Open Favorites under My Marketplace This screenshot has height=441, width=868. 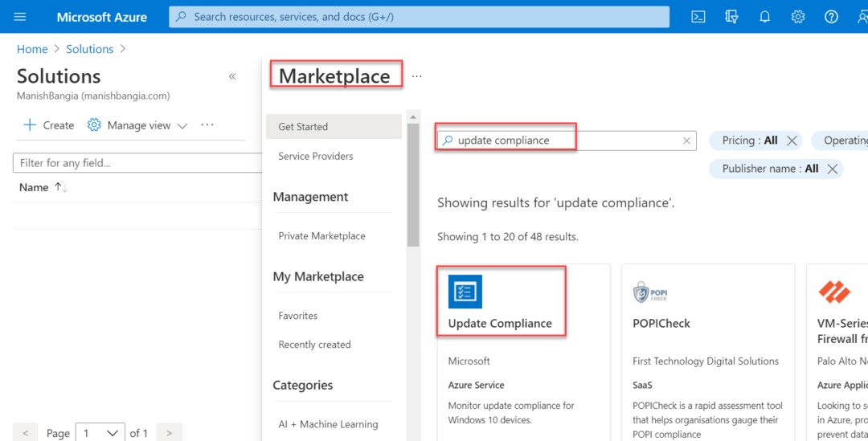pos(298,316)
